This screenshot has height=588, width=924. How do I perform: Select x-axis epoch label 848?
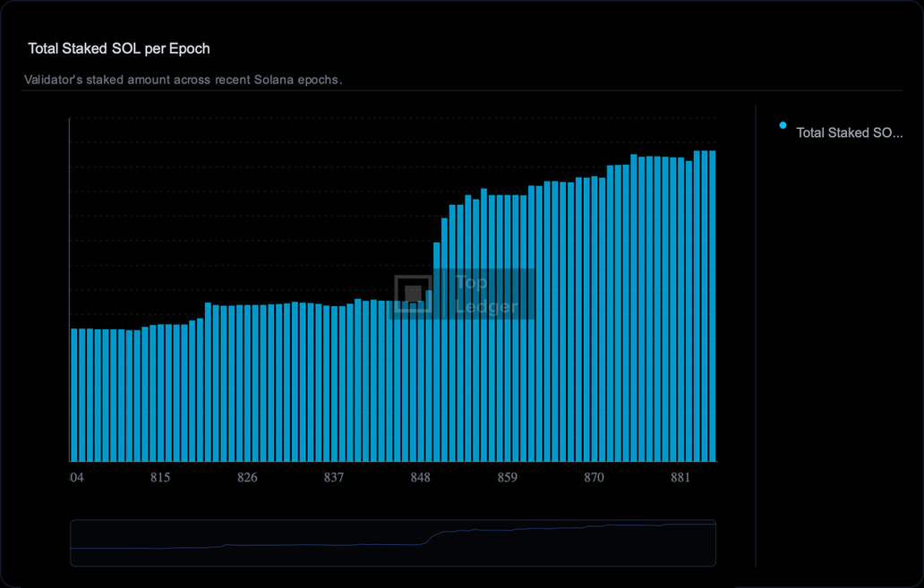tap(421, 478)
